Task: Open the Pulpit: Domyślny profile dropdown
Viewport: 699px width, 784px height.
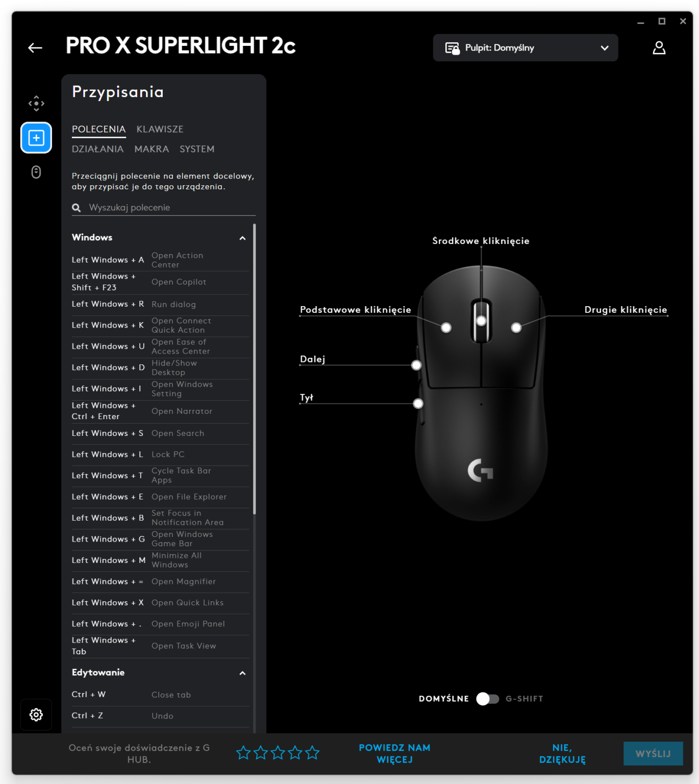Action: coord(604,47)
